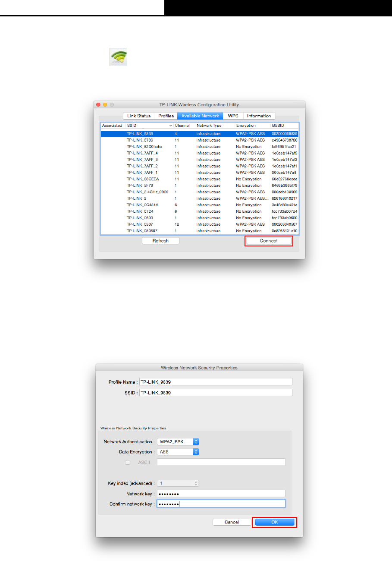392x564 pixels.
Task: Select network TP-LINK_0C451A
Action: [x=200, y=205]
